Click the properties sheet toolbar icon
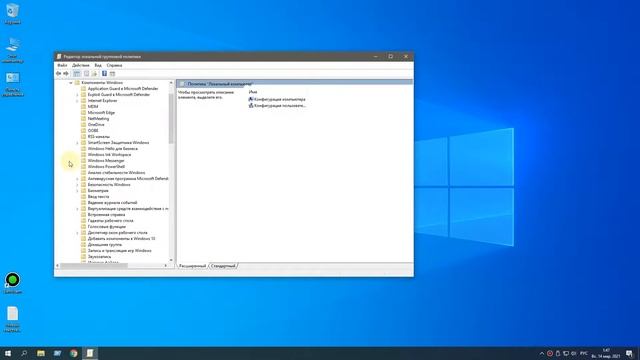The height and width of the screenshot is (360, 640). tap(86, 73)
